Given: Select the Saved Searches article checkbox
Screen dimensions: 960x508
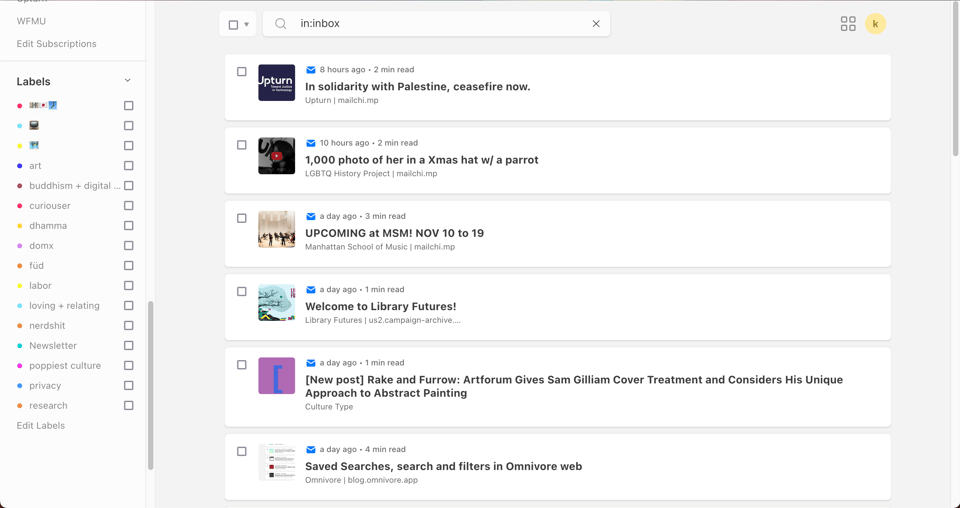Looking at the screenshot, I should pos(242,452).
